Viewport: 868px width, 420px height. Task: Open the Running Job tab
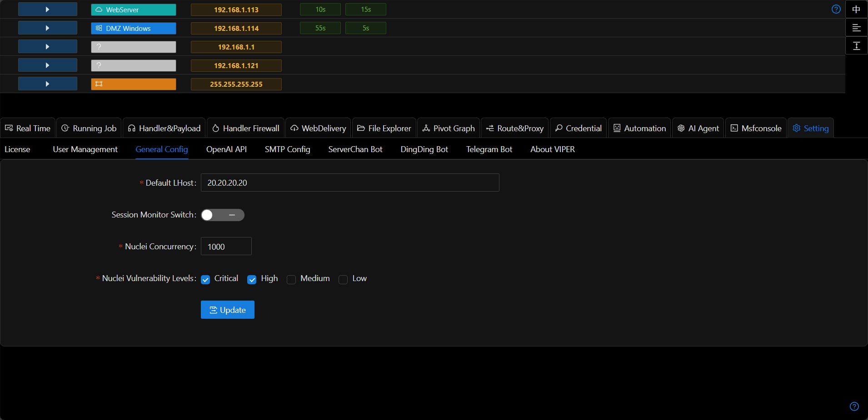point(89,128)
